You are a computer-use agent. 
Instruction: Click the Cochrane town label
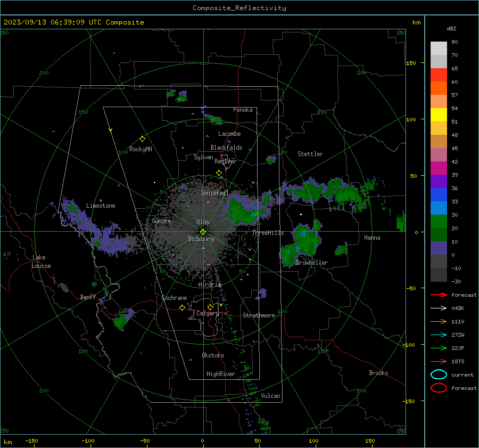point(174,298)
